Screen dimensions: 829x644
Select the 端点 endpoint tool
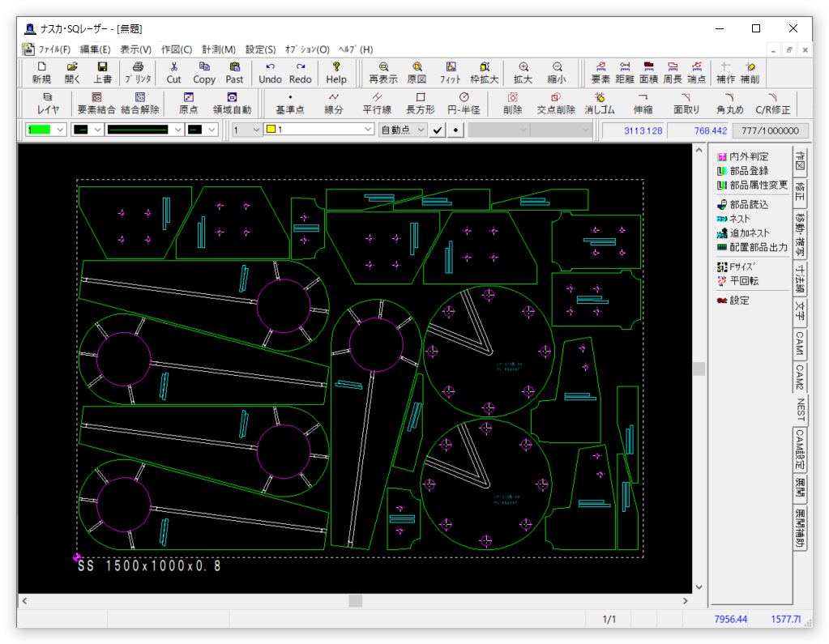click(697, 72)
